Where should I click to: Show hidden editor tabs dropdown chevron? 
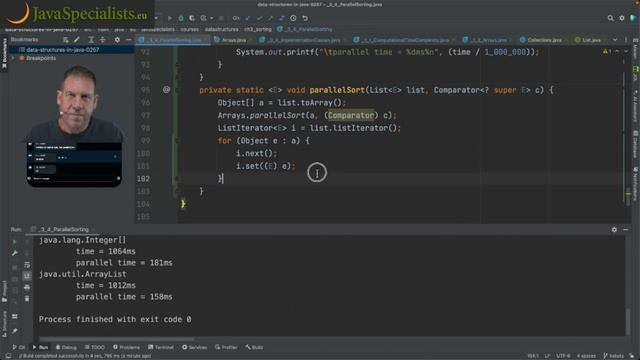tap(615, 40)
